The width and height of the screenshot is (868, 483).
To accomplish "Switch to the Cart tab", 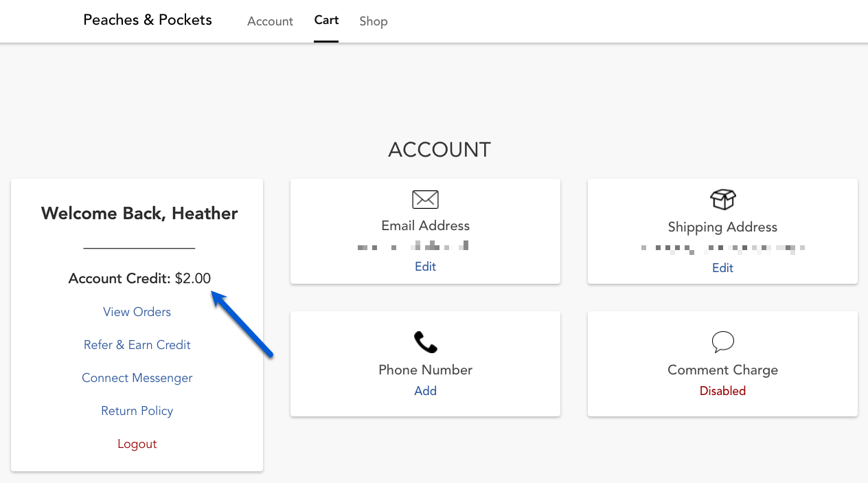I will tap(326, 20).
